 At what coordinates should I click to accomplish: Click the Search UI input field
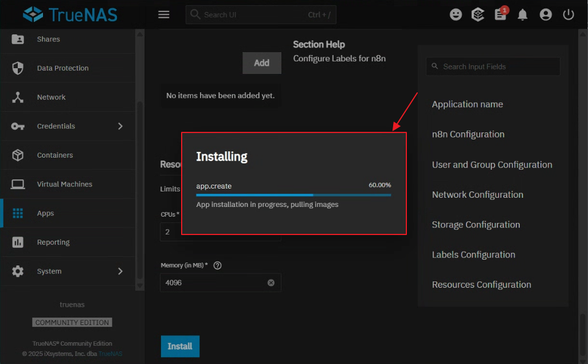point(261,15)
